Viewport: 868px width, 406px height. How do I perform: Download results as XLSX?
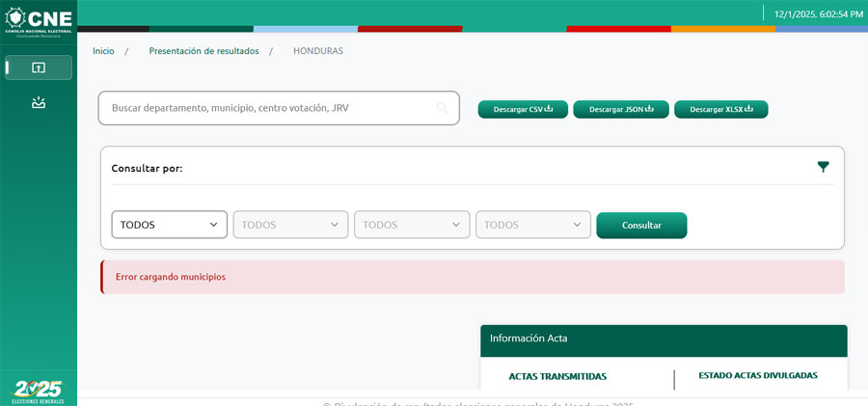720,109
